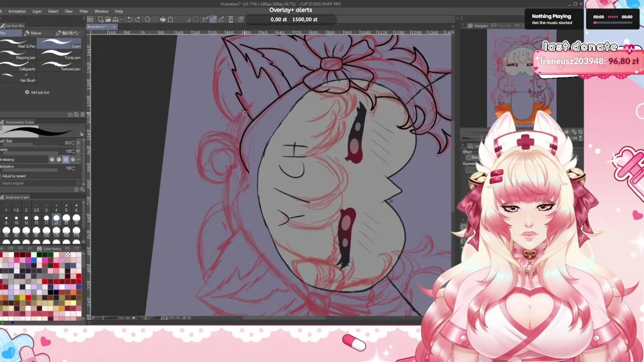Click the Redo arrow icon
The image size is (644, 362).
point(137,20)
